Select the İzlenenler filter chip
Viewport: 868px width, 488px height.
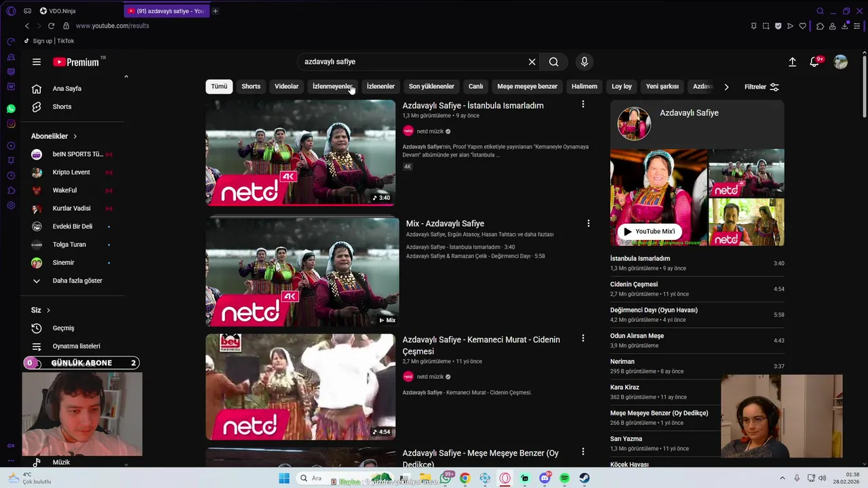pyautogui.click(x=380, y=87)
